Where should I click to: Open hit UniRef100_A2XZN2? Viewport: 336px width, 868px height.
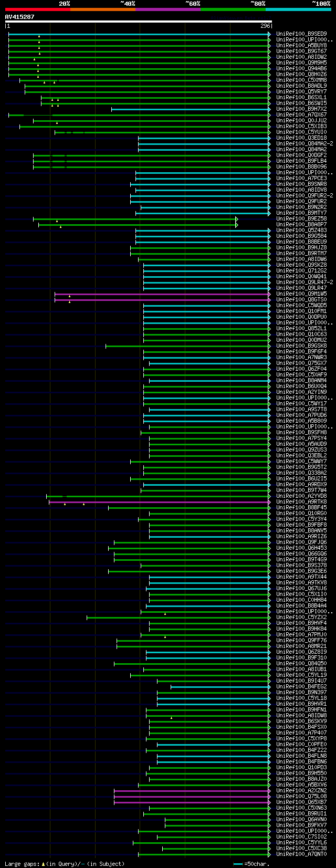301,791
